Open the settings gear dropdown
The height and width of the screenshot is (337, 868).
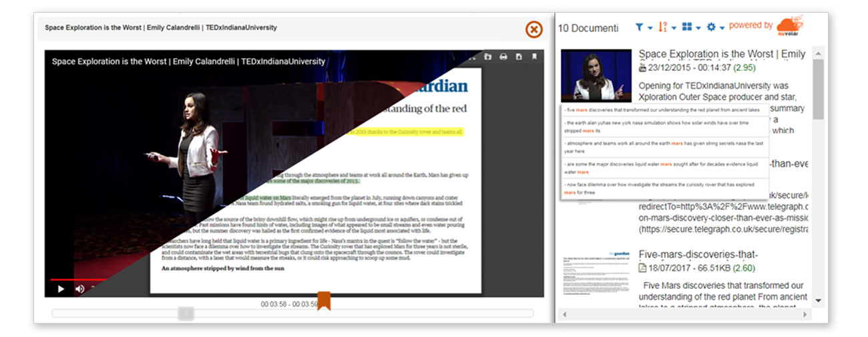[715, 27]
